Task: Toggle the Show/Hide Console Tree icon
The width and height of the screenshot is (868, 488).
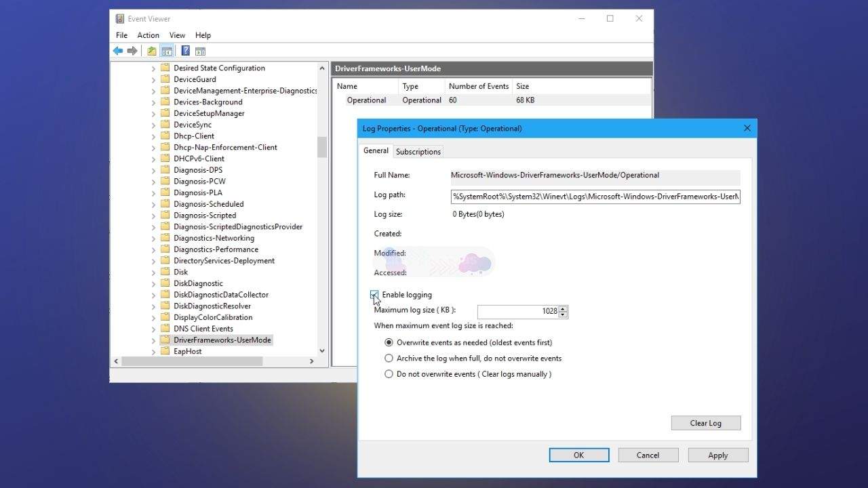Action: 166,51
